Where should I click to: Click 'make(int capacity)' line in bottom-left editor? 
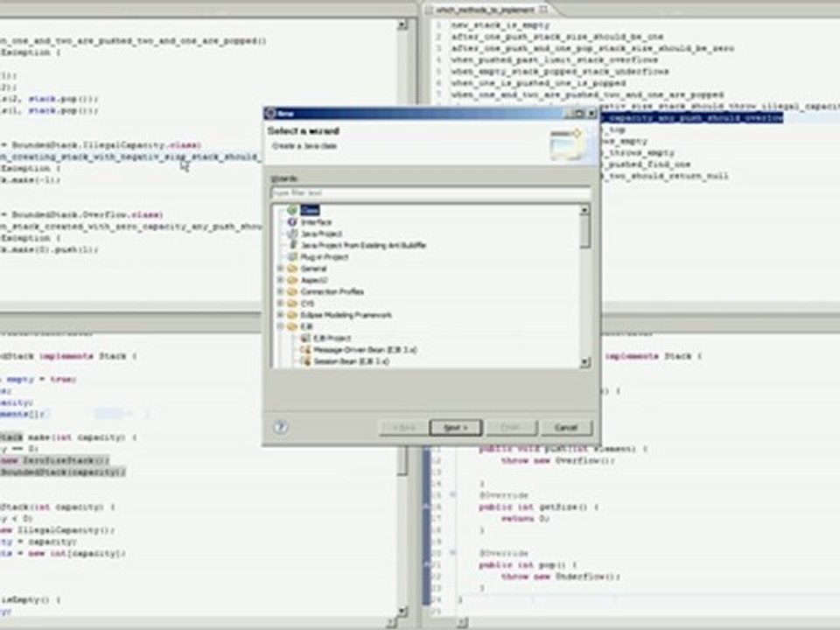click(x=68, y=437)
